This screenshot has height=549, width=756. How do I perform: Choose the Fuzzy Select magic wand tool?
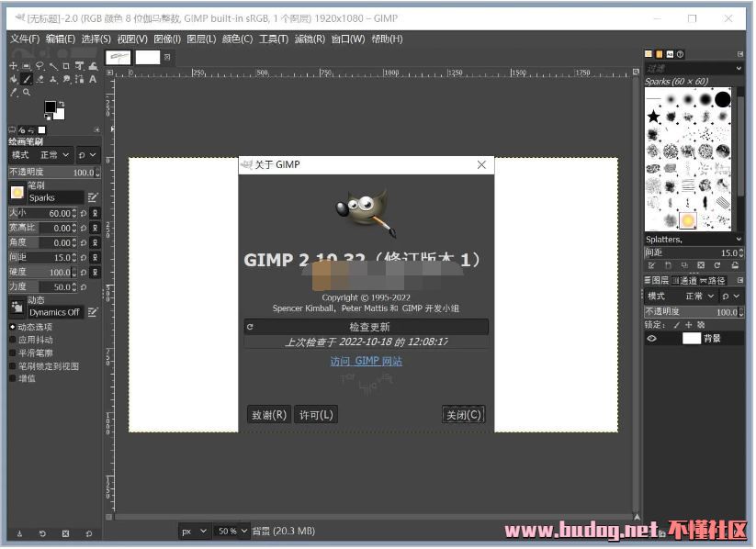pos(53,65)
